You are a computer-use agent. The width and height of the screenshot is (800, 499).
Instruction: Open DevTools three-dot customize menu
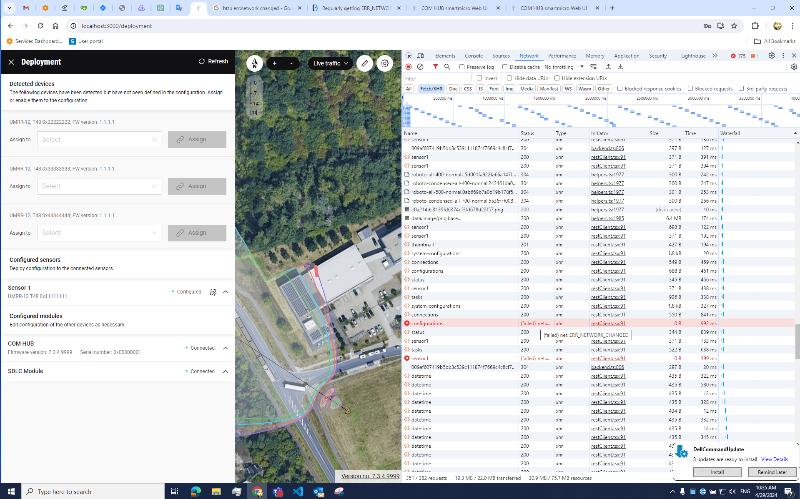coord(783,56)
